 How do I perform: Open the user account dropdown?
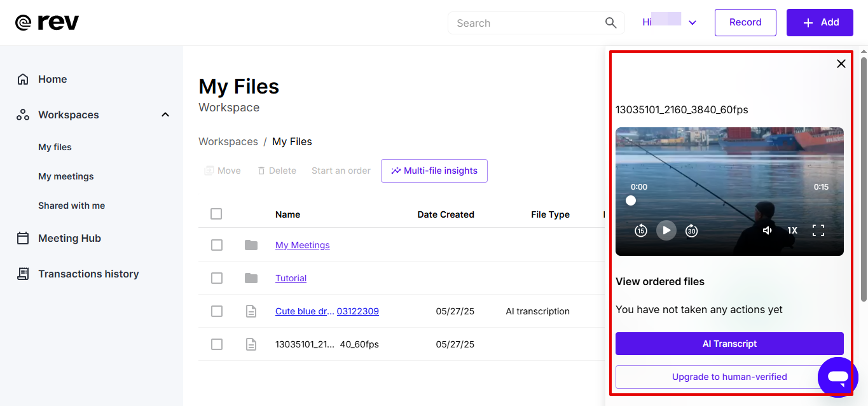click(x=692, y=23)
